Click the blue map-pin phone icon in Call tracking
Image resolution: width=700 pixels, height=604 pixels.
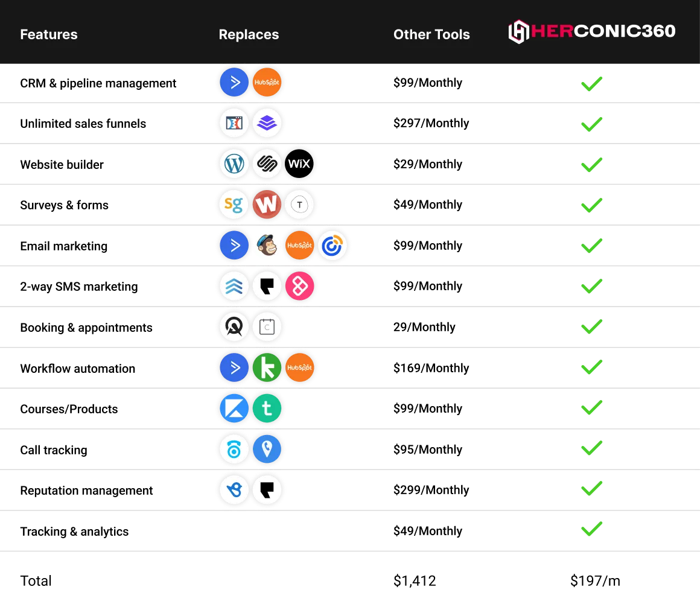[267, 449]
